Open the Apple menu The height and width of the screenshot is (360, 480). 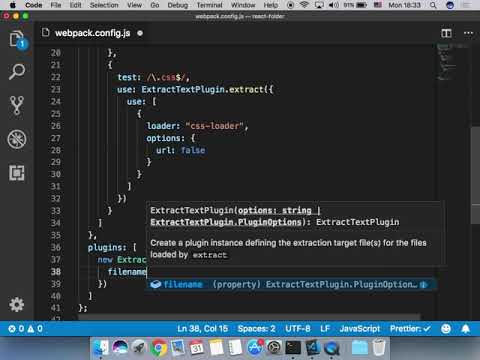pyautogui.click(x=12, y=5)
